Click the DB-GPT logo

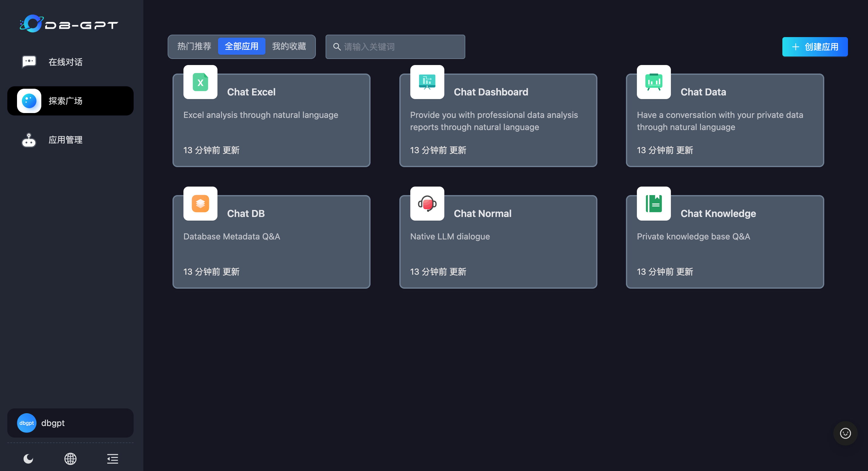pos(69,24)
